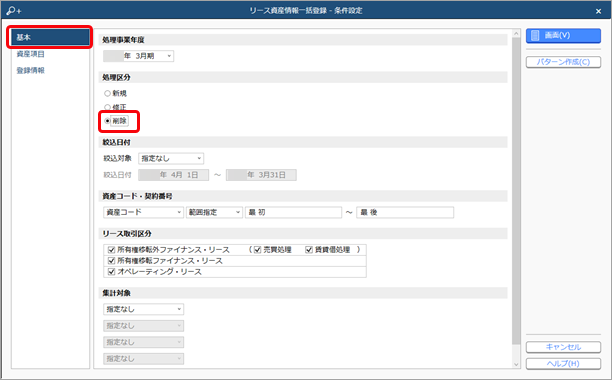Screen dimensions: 612x380
Task: Click the end date field 3月31日
Action: [x=261, y=175]
